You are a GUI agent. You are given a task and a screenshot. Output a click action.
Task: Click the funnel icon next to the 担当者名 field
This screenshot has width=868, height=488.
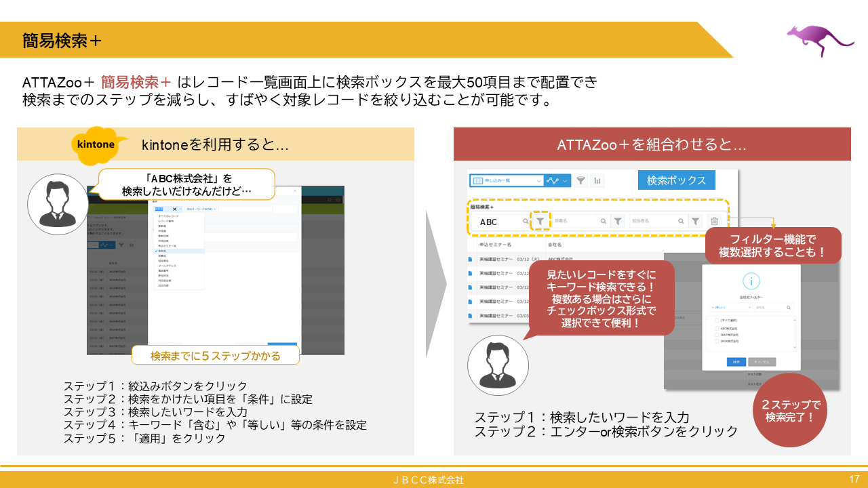pyautogui.click(x=694, y=222)
